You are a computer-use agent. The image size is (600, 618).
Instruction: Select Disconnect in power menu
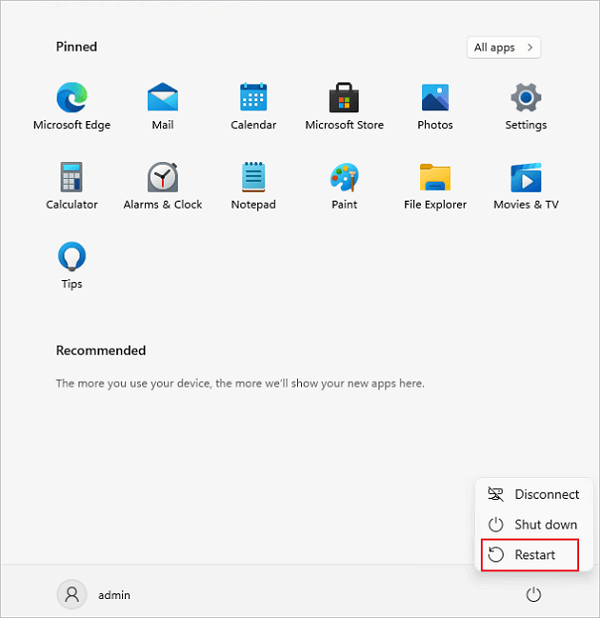click(532, 494)
